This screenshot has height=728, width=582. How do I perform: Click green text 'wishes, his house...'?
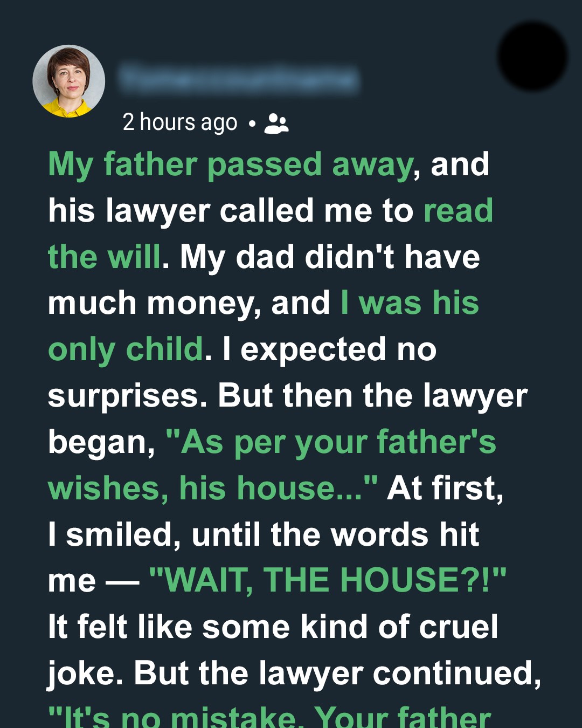tap(212, 489)
